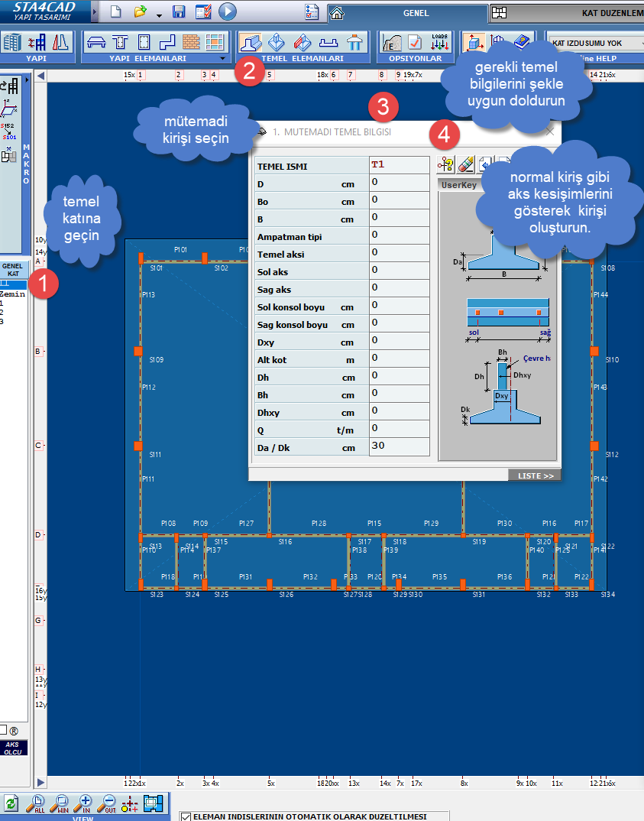Click the eraser icon in foundation dialog
644x821 pixels.
click(x=465, y=164)
